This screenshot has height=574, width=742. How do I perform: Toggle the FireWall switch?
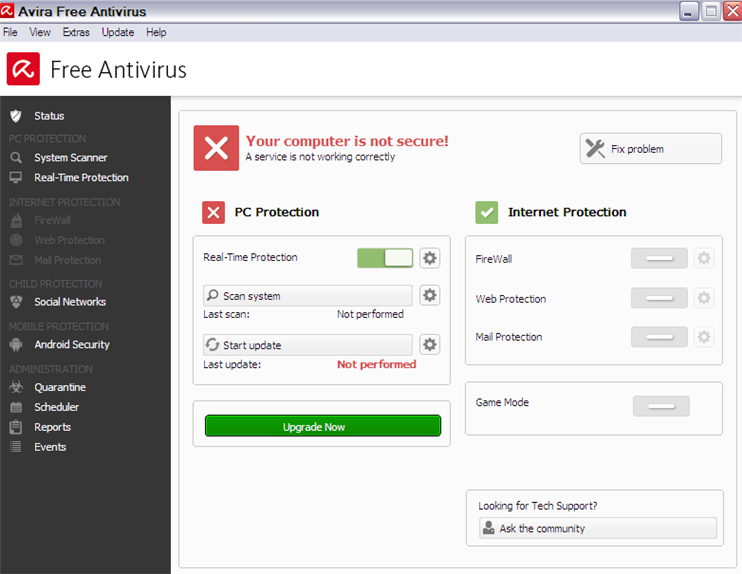pyautogui.click(x=659, y=259)
